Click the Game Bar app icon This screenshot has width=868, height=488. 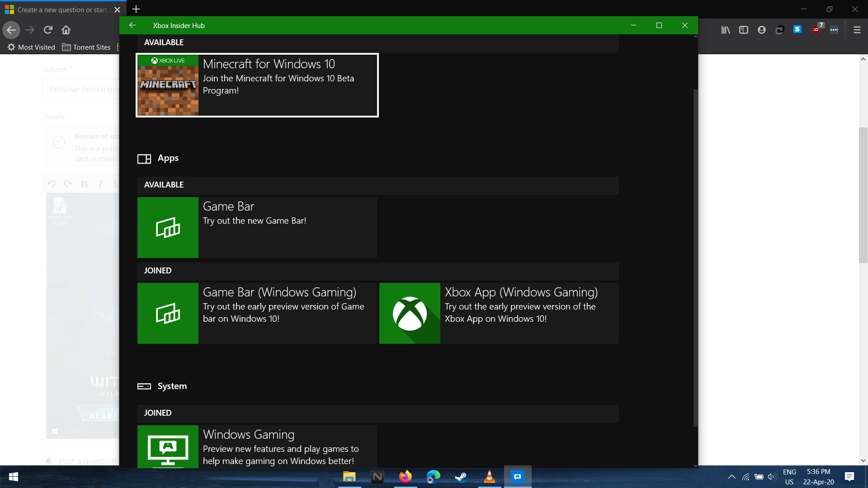pos(168,227)
